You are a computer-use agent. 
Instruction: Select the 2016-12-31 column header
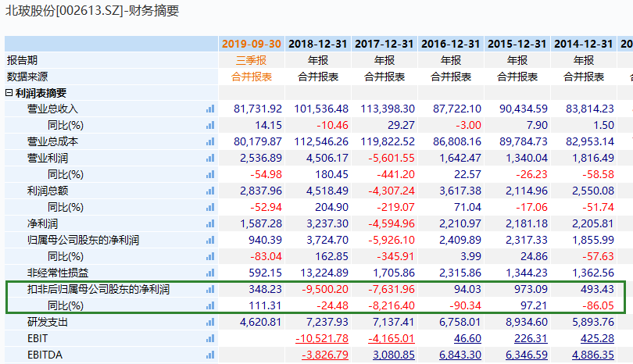click(451, 44)
